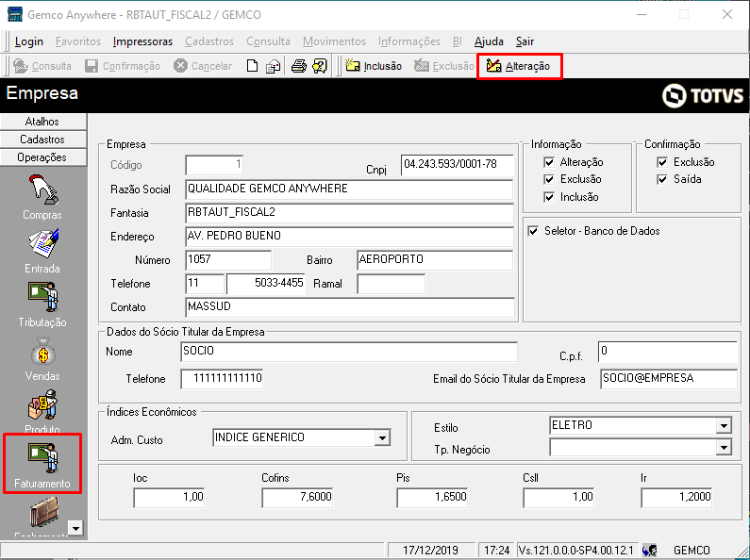Click the Gemco Anywhere title bar app icon
750x560 pixels.
pos(15,14)
